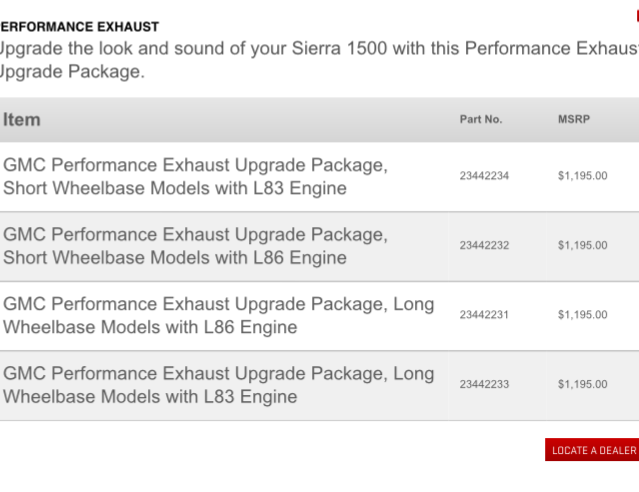
Task: Click the $1,195.00 price for part 23442233
Action: (x=582, y=384)
